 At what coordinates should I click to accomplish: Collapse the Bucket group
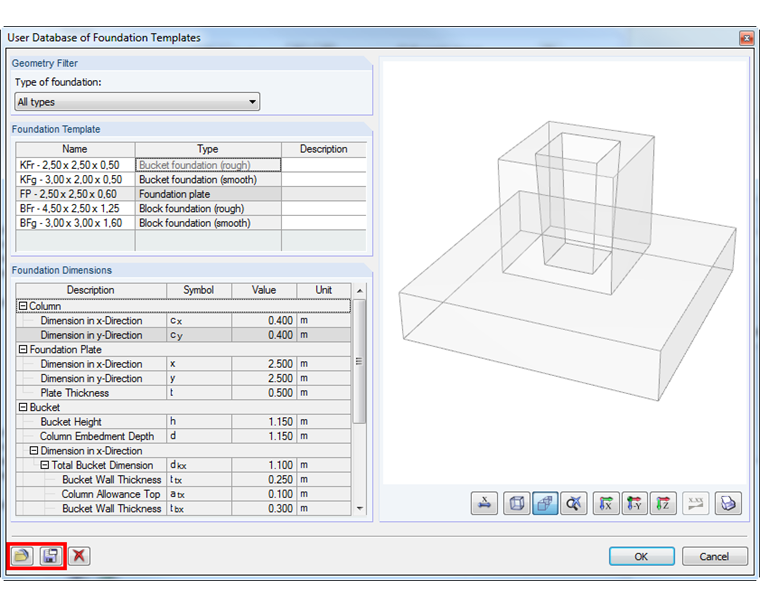pyautogui.click(x=22, y=407)
